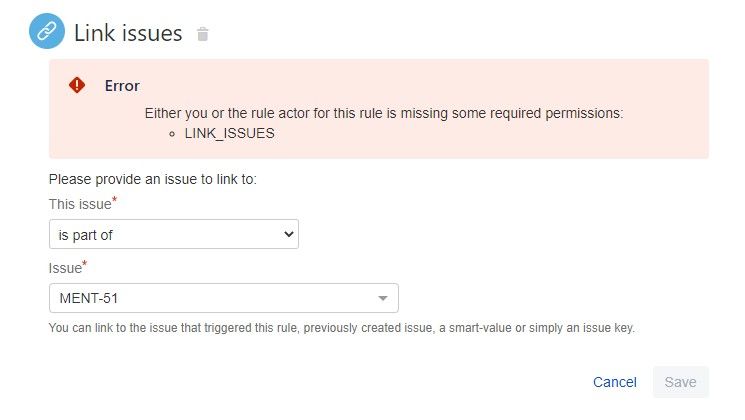Delete the action with the trash icon

[x=203, y=34]
